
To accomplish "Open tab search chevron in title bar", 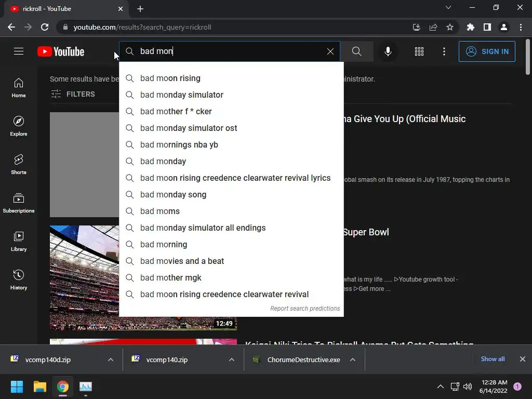I will (x=448, y=7).
